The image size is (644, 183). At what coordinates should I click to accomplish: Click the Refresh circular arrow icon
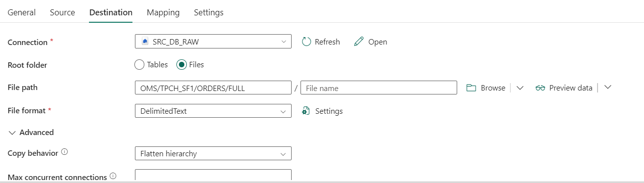pos(306,42)
